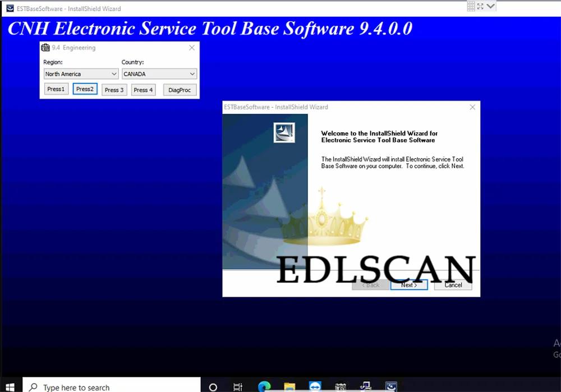The height and width of the screenshot is (392, 561).
Task: Click the Press 3 button
Action: pyautogui.click(x=114, y=90)
